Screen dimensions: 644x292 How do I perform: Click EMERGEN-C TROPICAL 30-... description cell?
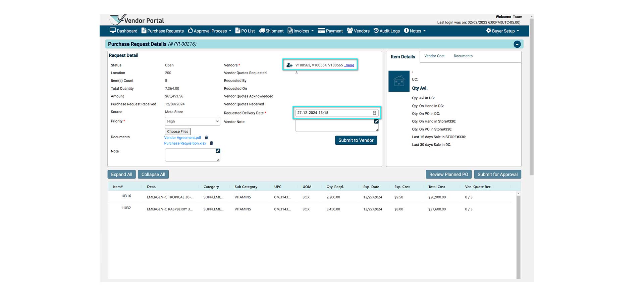point(170,197)
